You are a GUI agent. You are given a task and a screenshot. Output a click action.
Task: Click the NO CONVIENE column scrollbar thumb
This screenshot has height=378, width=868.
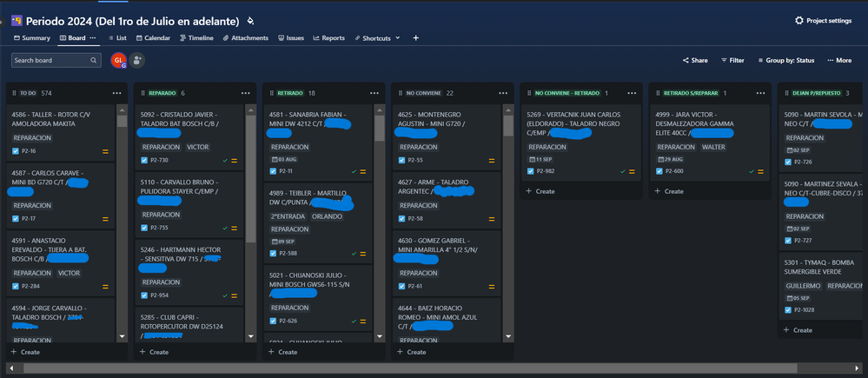point(508,126)
